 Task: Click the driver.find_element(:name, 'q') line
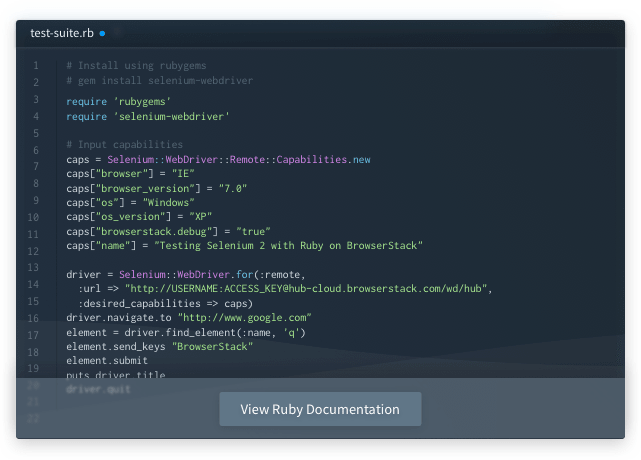click(186, 332)
